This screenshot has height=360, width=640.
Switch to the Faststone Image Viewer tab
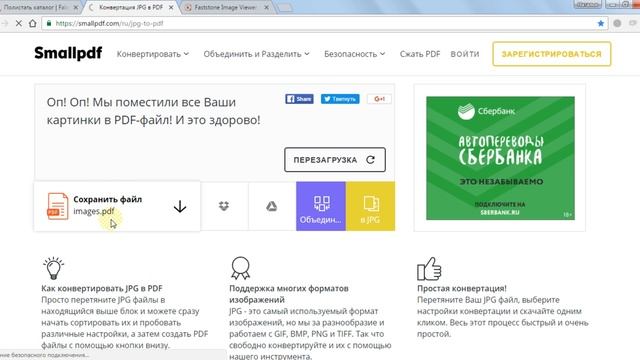click(225, 7)
